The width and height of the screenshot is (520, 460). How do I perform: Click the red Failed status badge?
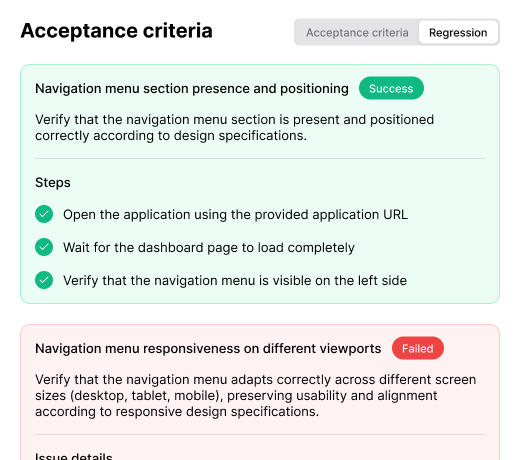(x=418, y=348)
